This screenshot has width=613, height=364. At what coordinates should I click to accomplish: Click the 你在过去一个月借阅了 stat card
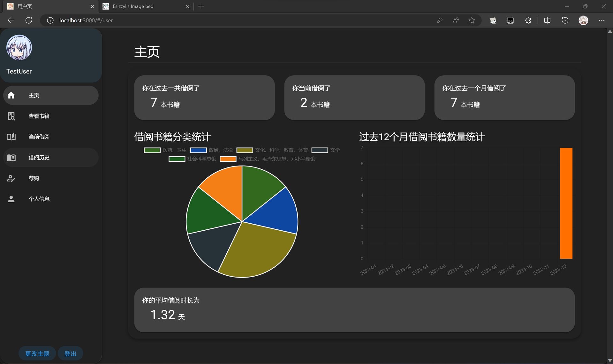tap(504, 98)
